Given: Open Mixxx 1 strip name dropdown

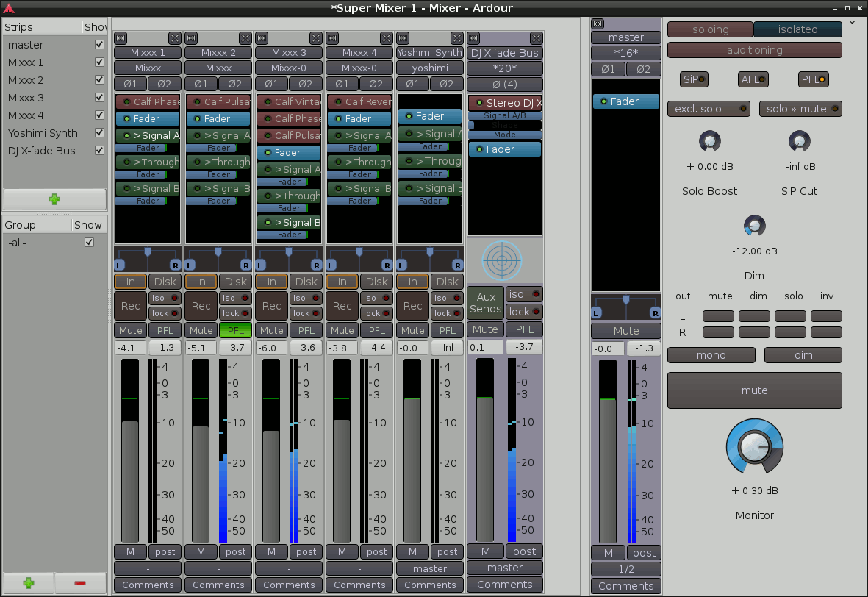Looking at the screenshot, I should pyautogui.click(x=148, y=53).
